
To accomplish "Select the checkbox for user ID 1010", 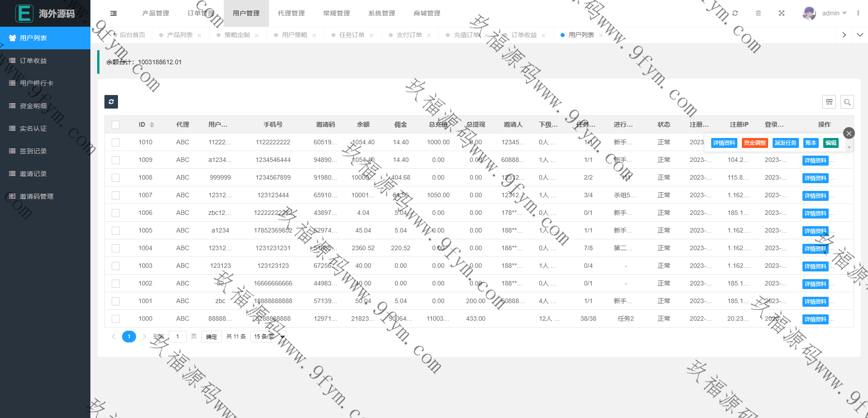I will pos(116,142).
